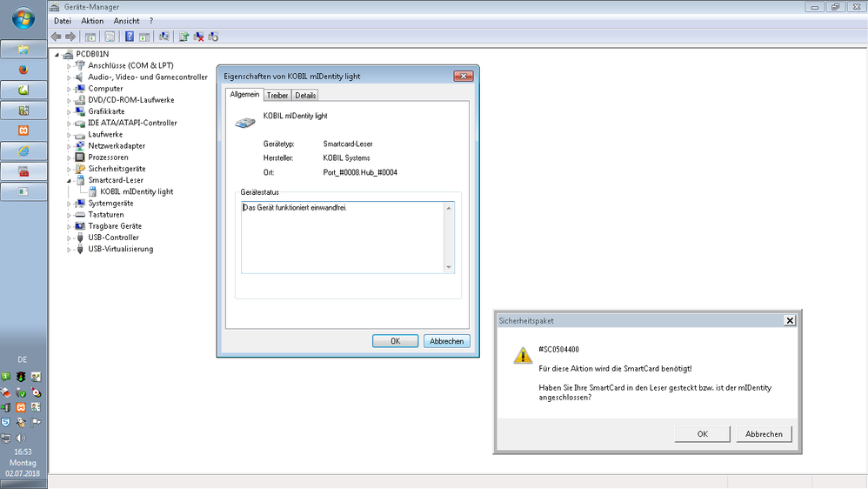Toggle the action pane toolbar icon

point(144,37)
